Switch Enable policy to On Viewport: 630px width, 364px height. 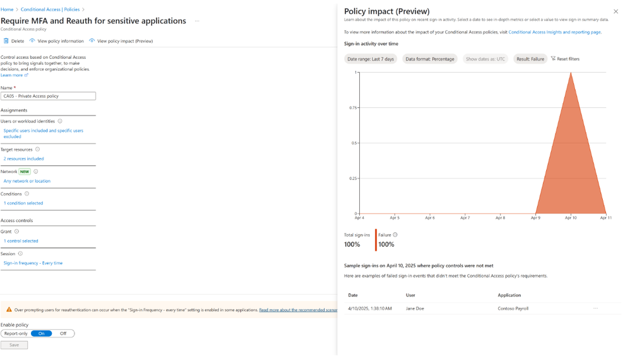click(x=42, y=334)
